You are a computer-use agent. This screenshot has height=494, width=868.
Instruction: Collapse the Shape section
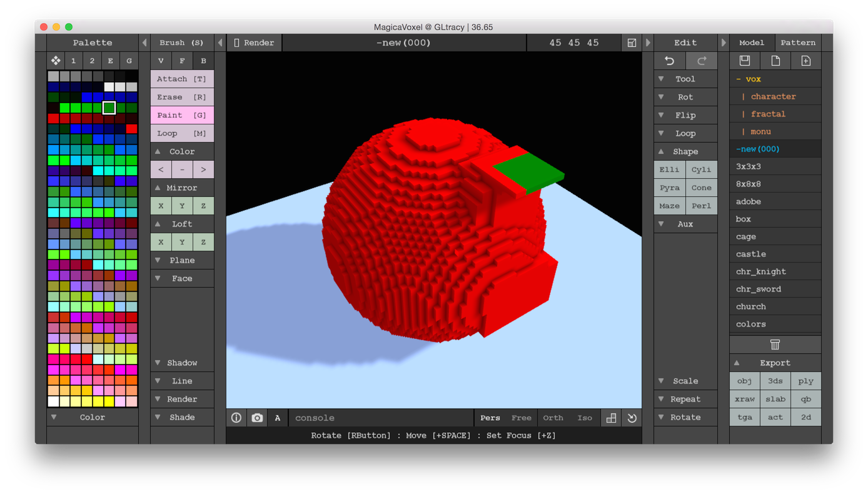pos(685,151)
